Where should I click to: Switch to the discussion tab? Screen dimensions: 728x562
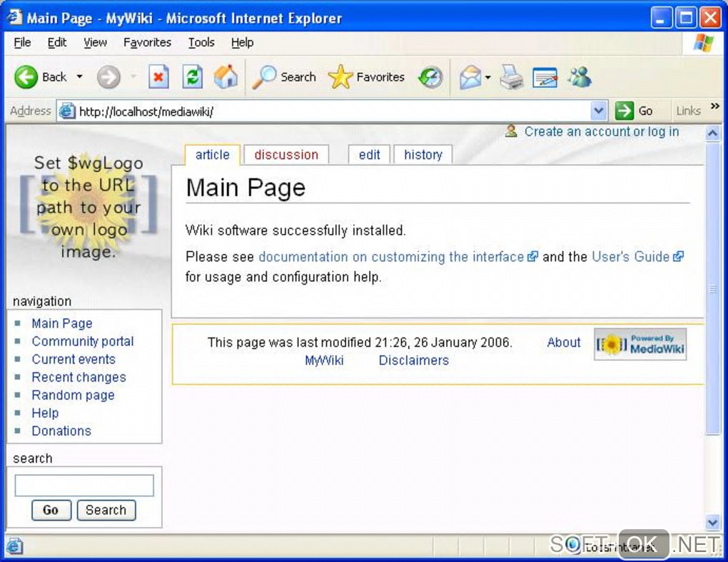coord(286,155)
